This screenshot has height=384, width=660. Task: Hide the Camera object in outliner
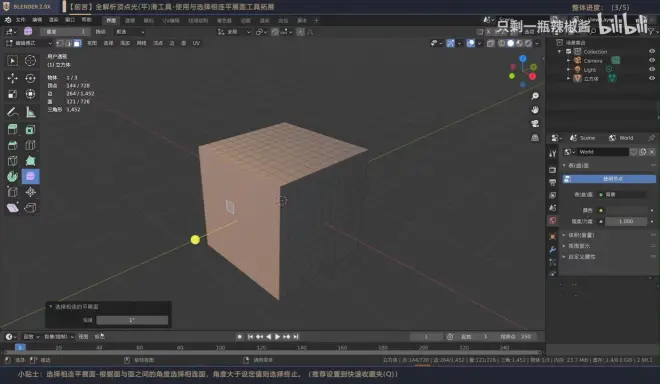point(652,60)
